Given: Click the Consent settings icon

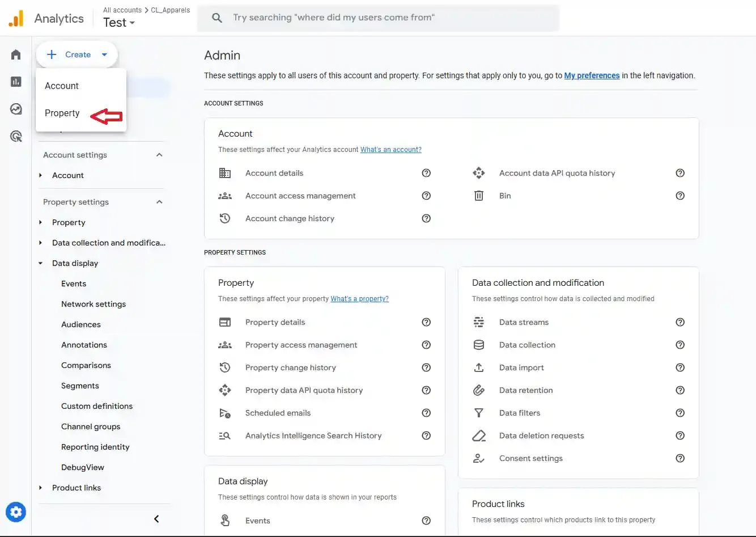Looking at the screenshot, I should tap(479, 458).
